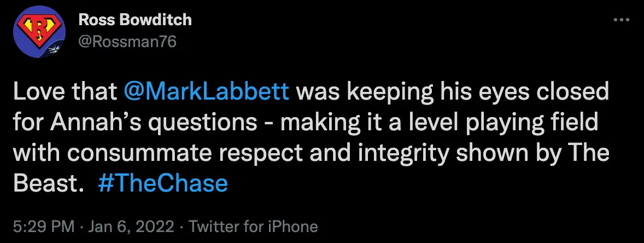The height and width of the screenshot is (243, 644).
Task: Open the tweet's three-dot more options menu
Action: [x=619, y=20]
